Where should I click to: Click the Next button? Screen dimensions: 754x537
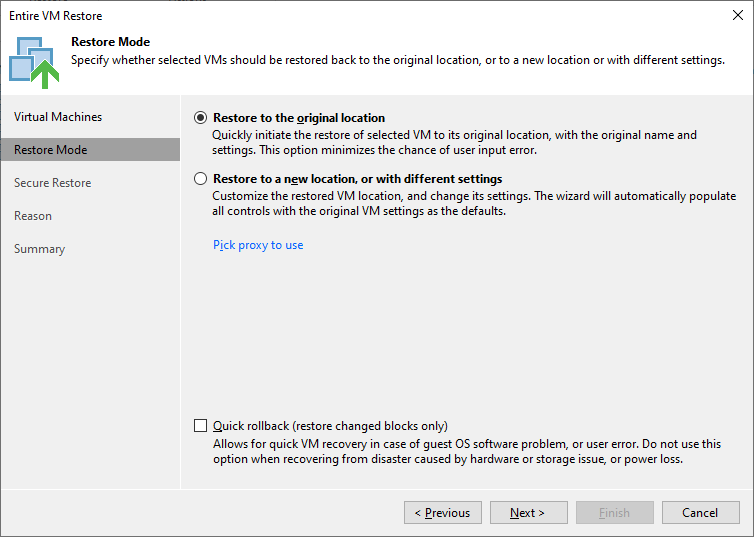528,512
